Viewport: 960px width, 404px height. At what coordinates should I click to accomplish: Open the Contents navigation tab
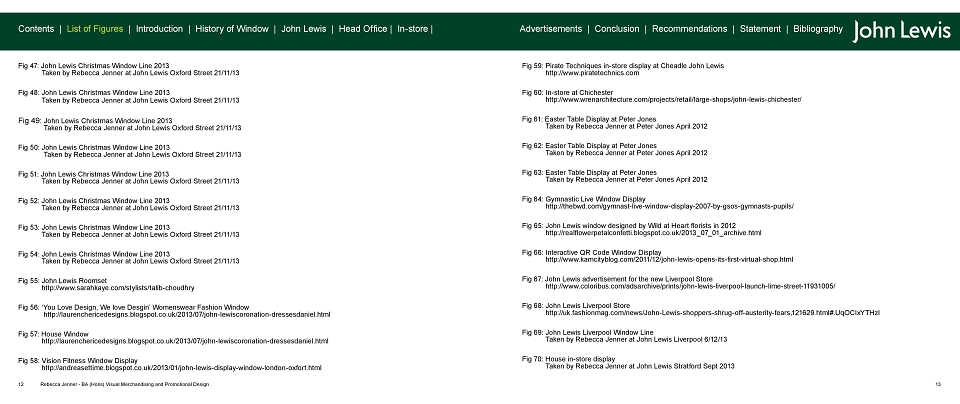point(36,29)
